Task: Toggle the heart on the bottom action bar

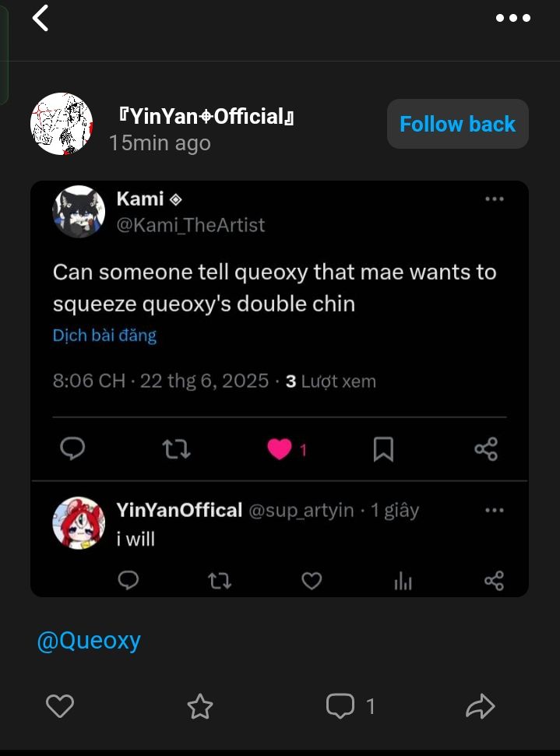Action: click(x=60, y=707)
